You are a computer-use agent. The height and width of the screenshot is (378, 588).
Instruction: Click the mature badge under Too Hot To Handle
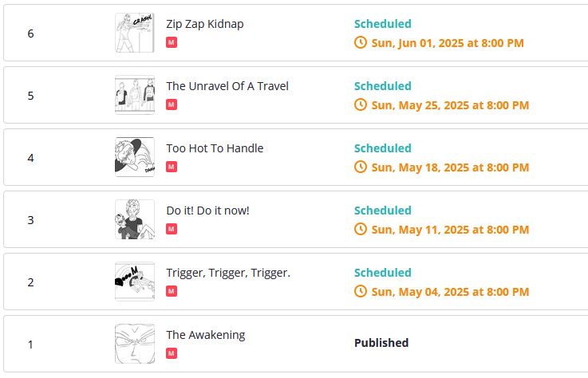pos(172,167)
